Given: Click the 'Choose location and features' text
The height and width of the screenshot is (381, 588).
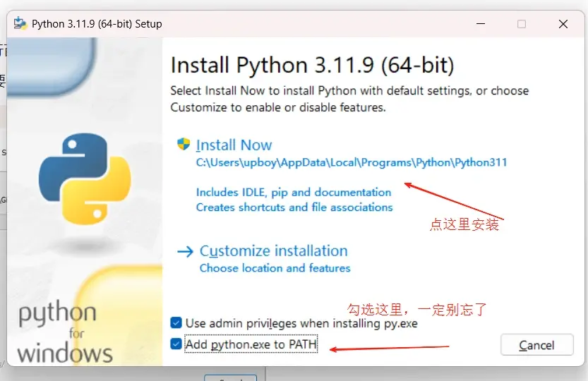Looking at the screenshot, I should pyautogui.click(x=275, y=268).
